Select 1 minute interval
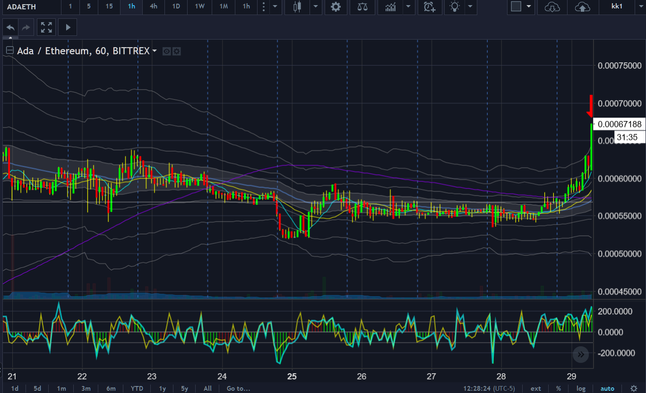This screenshot has height=393, width=646. (70, 7)
